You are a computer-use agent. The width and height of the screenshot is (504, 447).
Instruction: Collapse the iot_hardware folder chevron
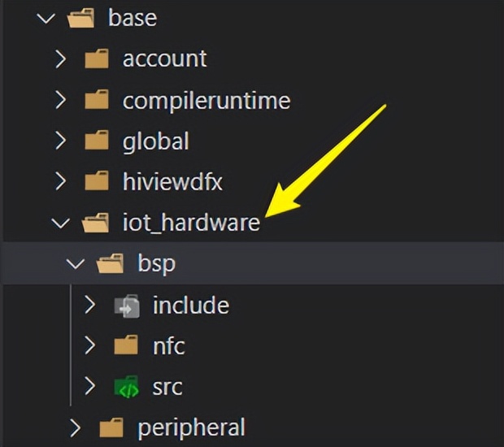click(60, 223)
